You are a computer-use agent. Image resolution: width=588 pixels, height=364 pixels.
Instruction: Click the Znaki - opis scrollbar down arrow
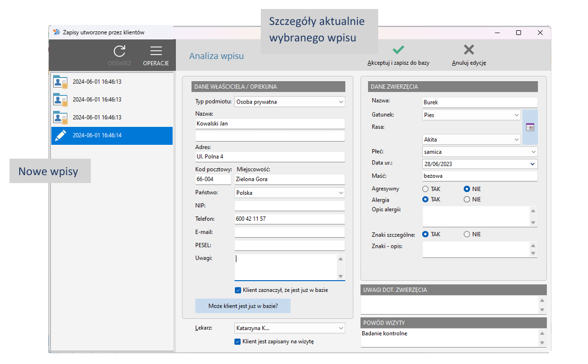[x=533, y=254]
